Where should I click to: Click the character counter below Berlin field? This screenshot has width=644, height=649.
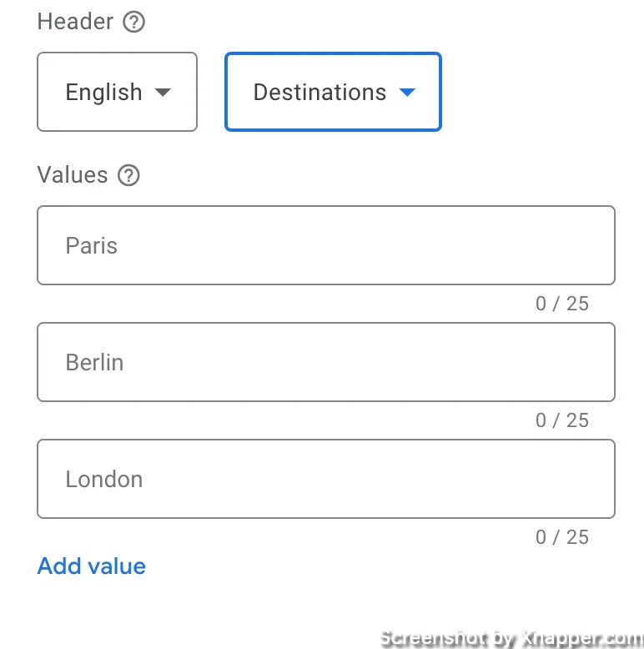point(562,420)
